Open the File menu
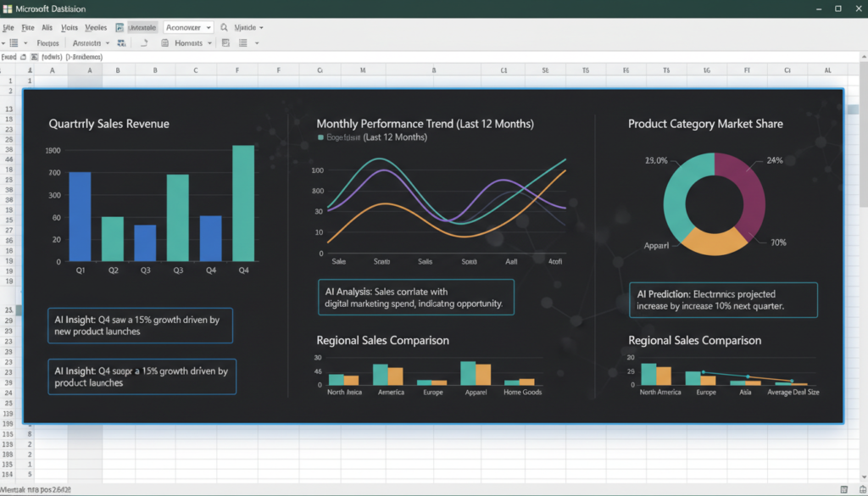868x496 pixels. 27,27
